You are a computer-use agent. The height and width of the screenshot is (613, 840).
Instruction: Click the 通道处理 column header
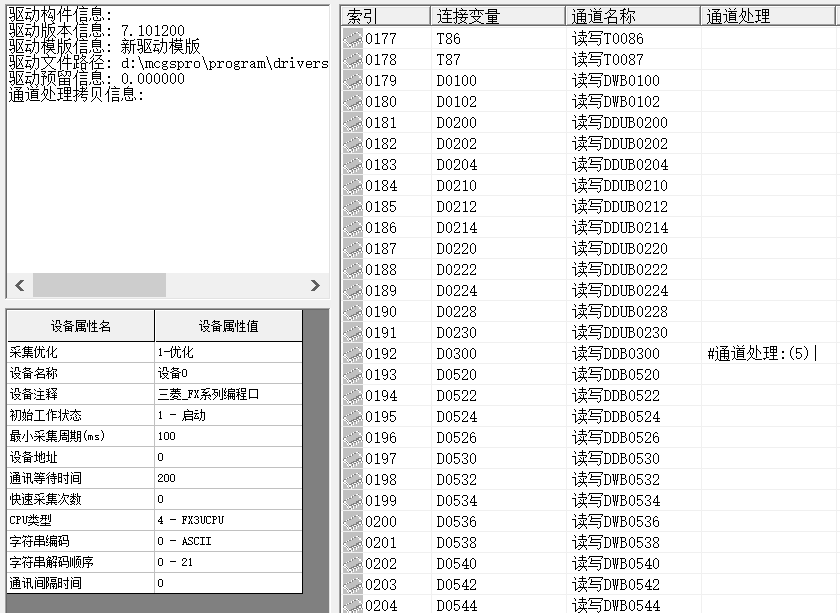point(768,16)
